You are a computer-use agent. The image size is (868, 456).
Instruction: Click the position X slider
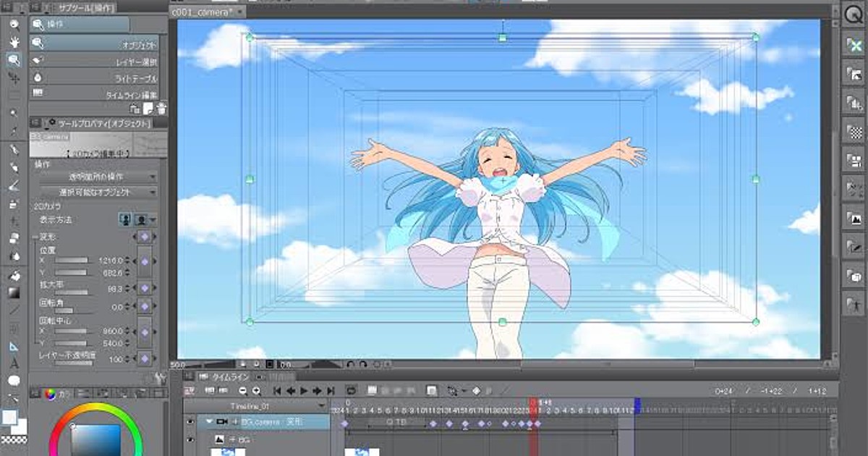click(72, 261)
